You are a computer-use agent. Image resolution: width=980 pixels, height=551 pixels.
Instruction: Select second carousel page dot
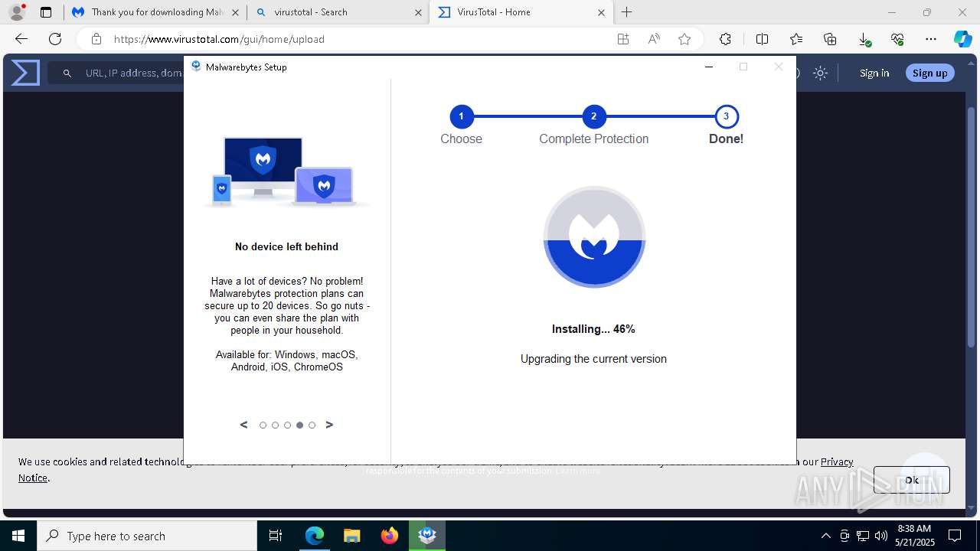pyautogui.click(x=275, y=425)
